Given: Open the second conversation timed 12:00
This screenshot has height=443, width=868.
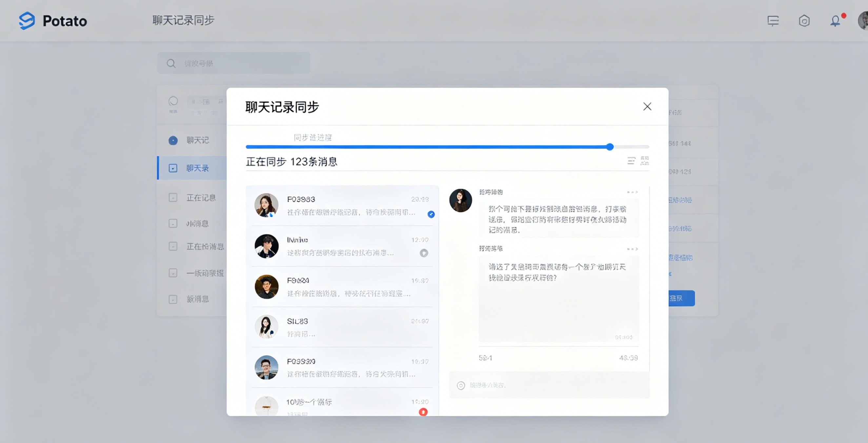Looking at the screenshot, I should point(342,246).
